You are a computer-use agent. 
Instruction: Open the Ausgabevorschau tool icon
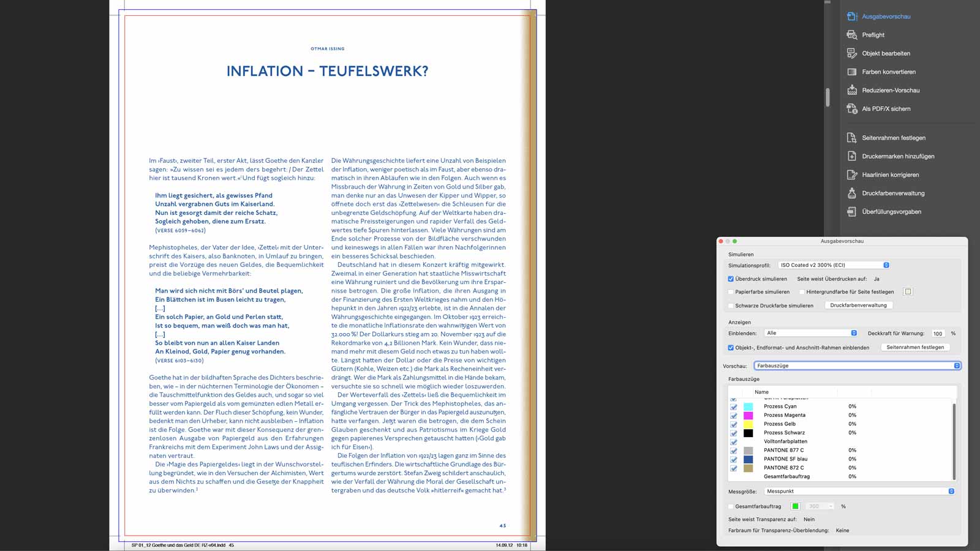[851, 17]
